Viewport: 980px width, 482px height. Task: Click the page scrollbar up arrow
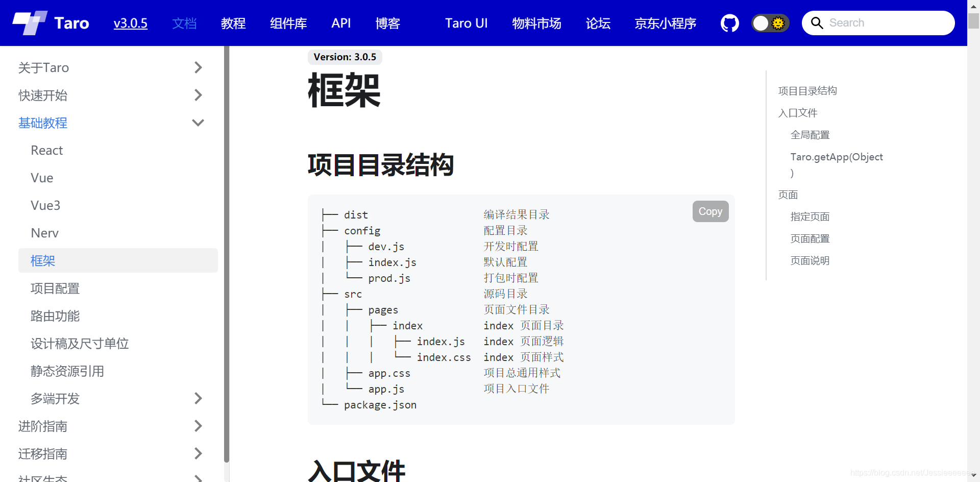point(974,6)
